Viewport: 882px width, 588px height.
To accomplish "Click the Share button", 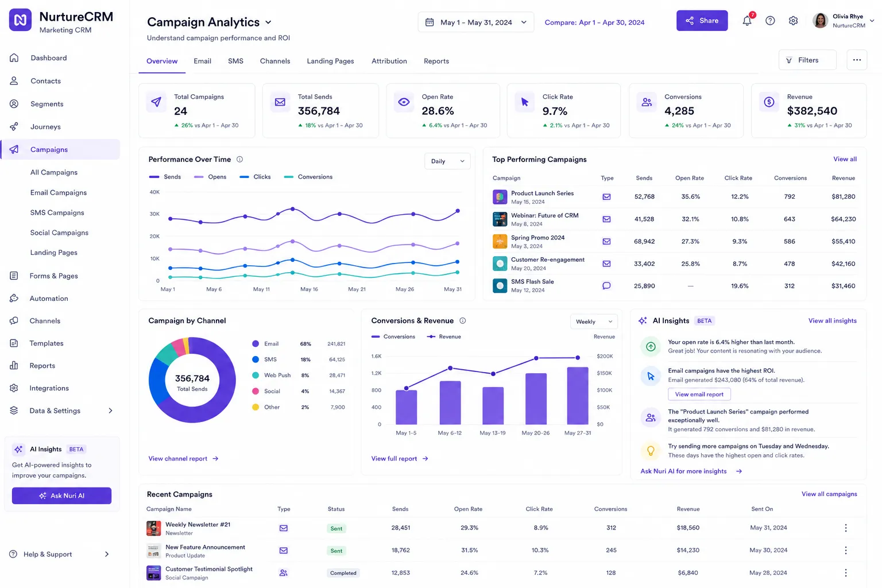I will click(702, 21).
